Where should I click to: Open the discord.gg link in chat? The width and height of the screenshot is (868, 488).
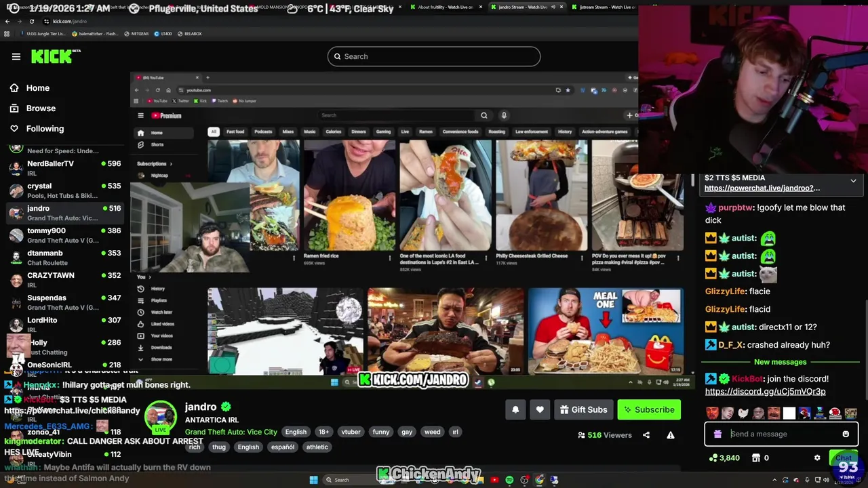pos(765,391)
